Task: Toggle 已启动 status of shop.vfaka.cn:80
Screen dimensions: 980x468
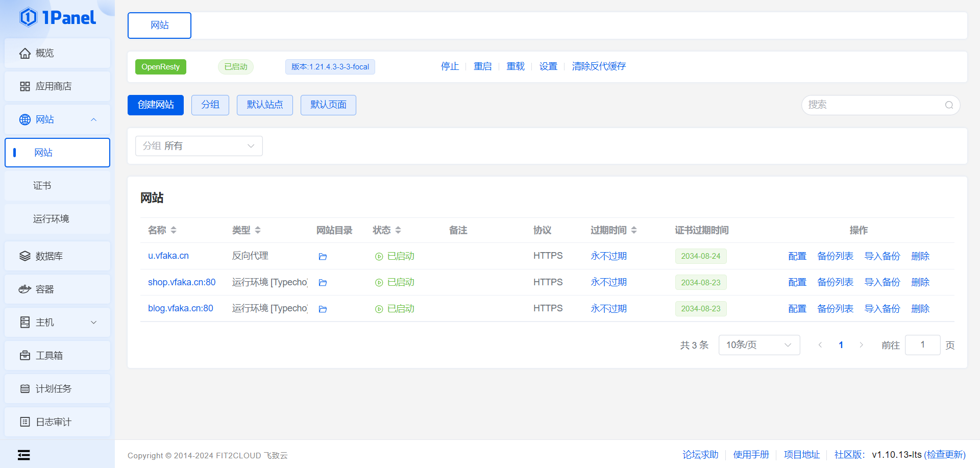Action: 395,282
